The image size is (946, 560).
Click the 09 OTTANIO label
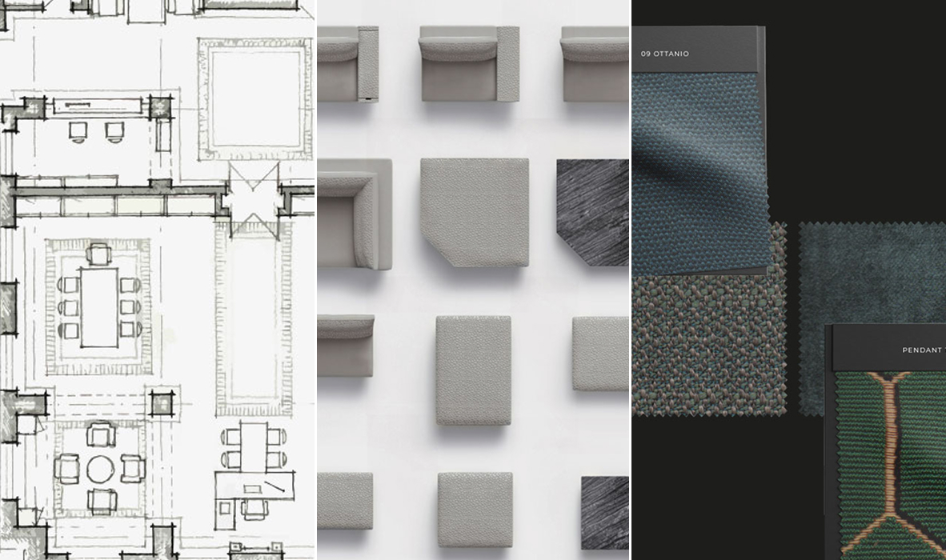tap(664, 54)
